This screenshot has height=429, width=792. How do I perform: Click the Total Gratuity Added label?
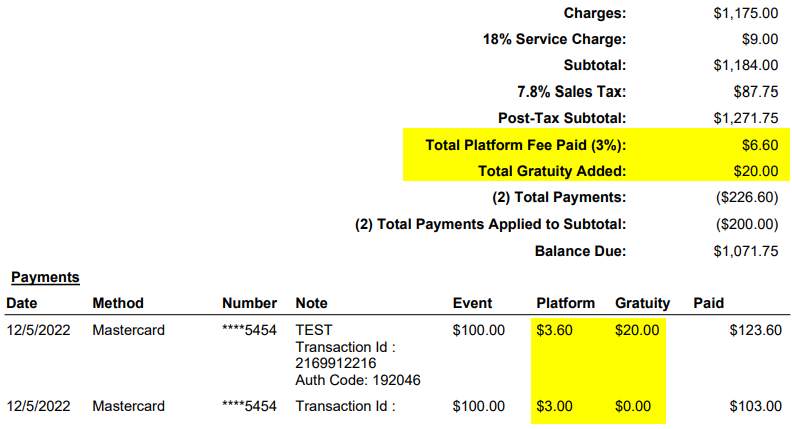pyautogui.click(x=552, y=171)
